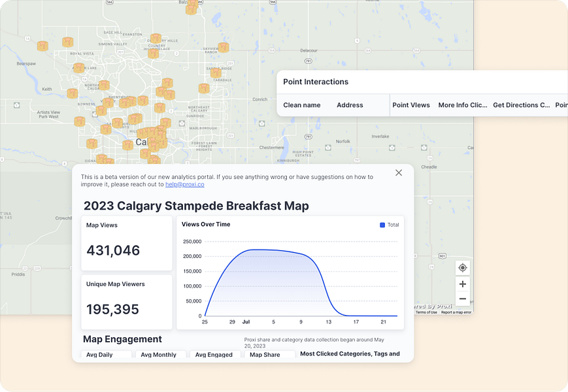Toggle the Total series legend swatch
The image size is (568, 392).
(382, 225)
